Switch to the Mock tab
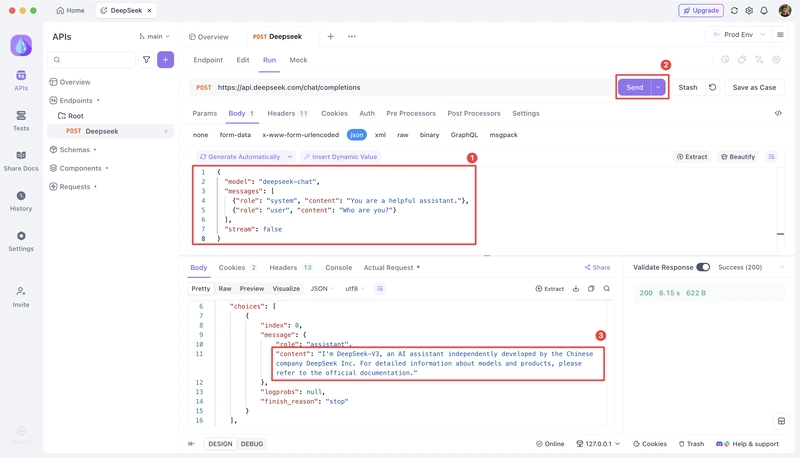 coord(298,60)
